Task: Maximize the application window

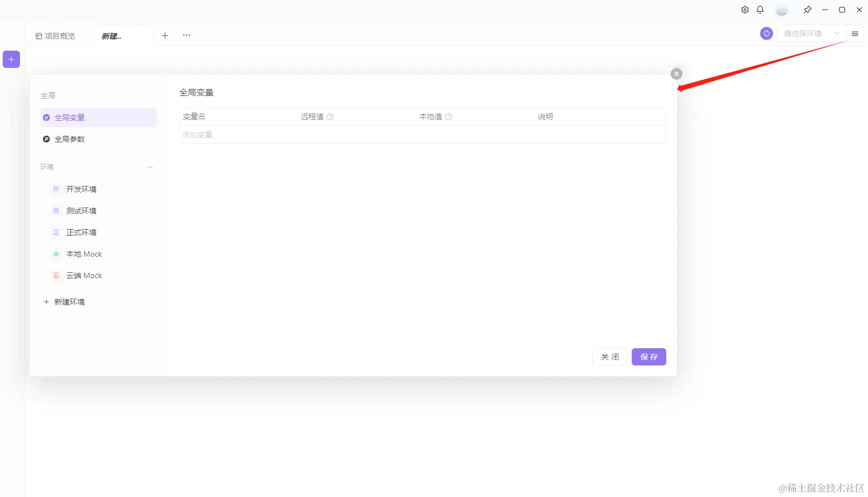Action: (x=842, y=10)
